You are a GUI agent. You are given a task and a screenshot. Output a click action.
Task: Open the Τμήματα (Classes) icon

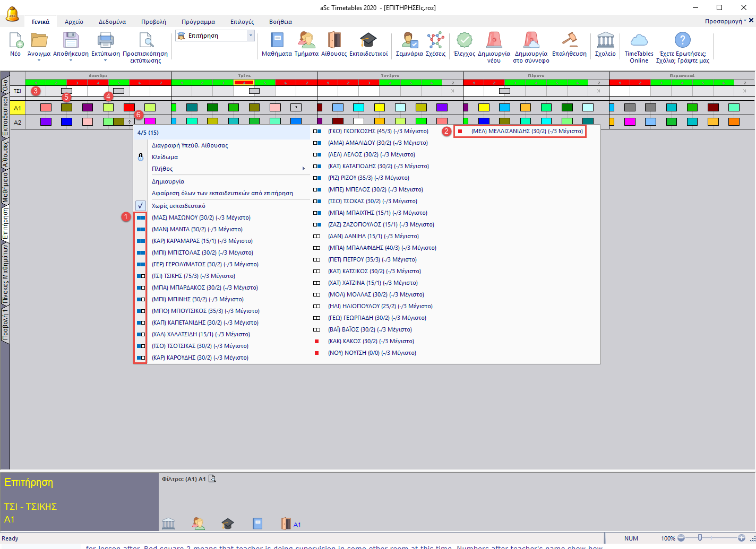306,41
